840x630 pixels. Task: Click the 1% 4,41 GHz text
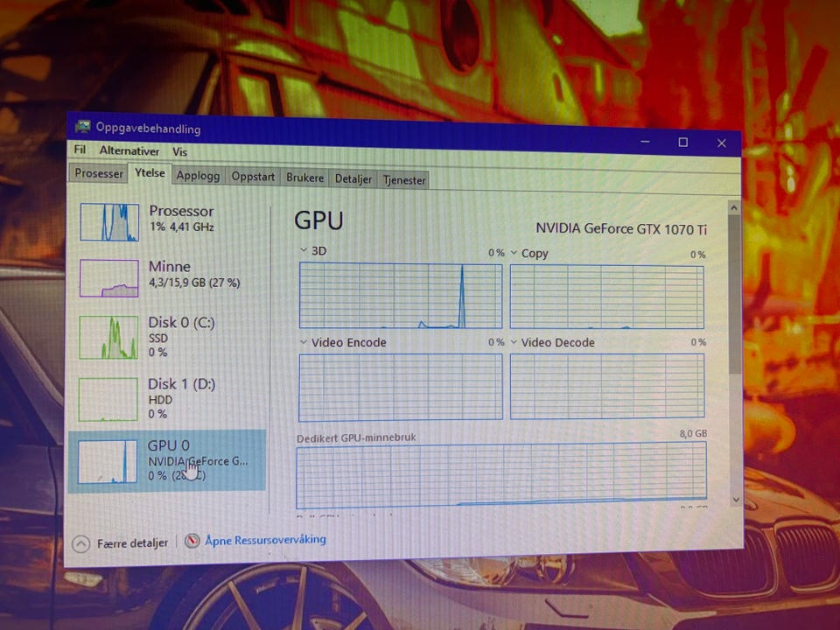(182, 227)
